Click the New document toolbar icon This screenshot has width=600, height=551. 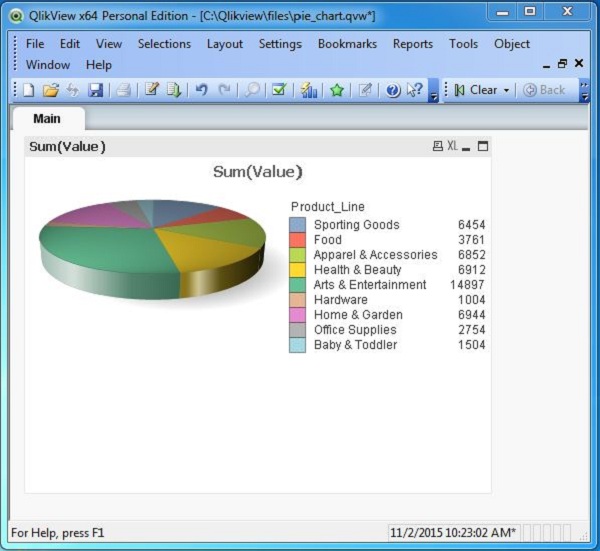tap(29, 91)
